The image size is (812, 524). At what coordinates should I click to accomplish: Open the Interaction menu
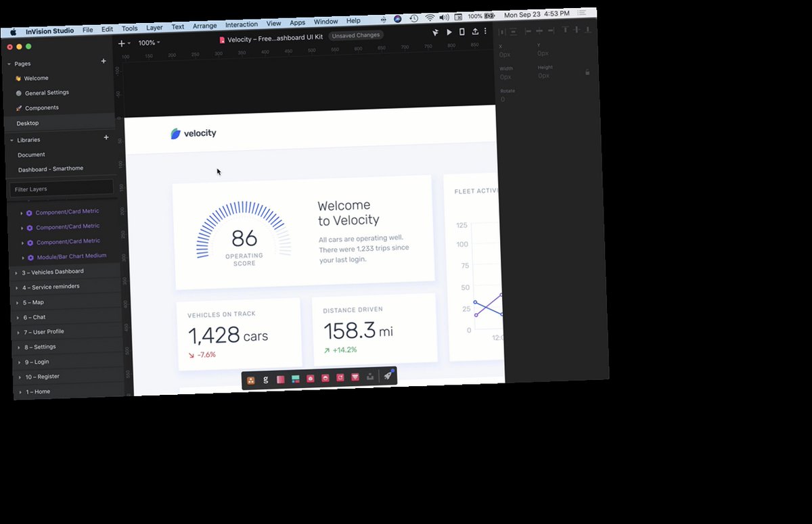(242, 25)
